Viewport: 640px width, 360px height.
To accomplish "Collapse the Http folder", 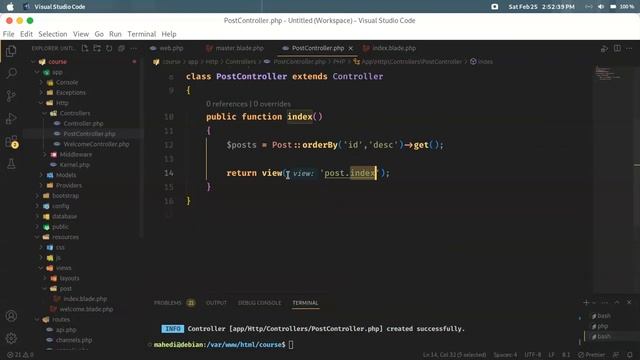I will [41, 103].
